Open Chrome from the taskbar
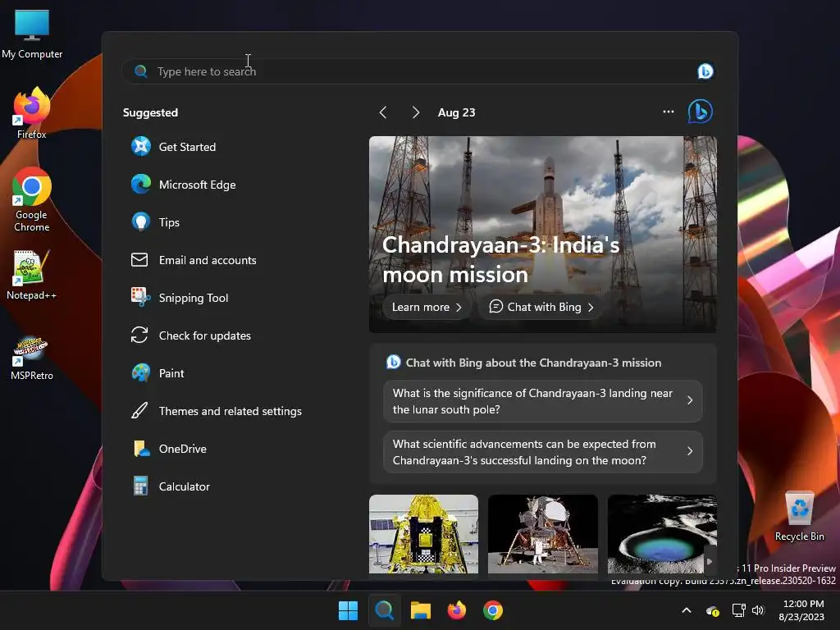Image resolution: width=840 pixels, height=630 pixels. 493,610
